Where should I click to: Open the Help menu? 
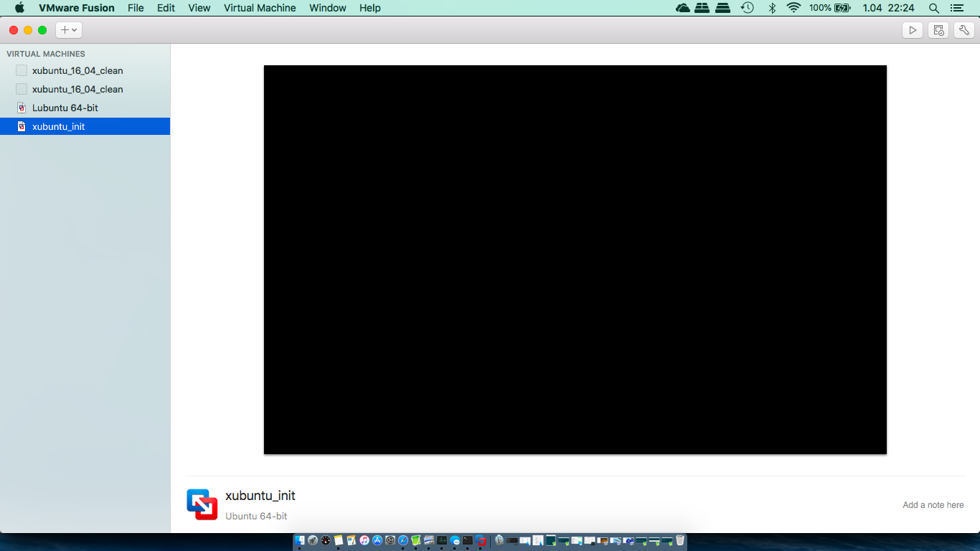(x=370, y=8)
